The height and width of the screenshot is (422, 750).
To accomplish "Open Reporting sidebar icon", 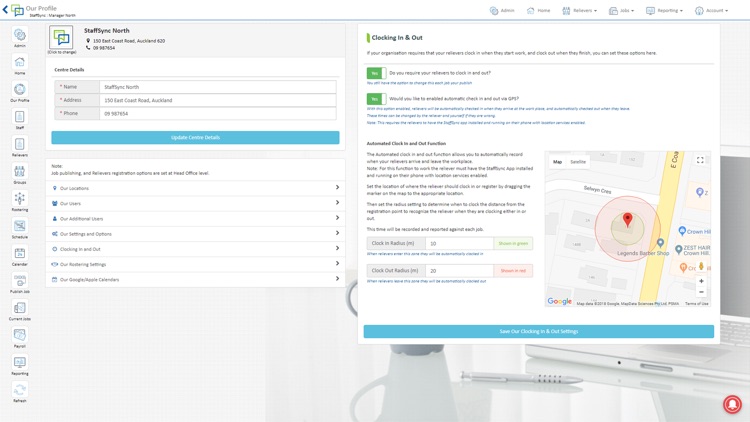I will (x=20, y=362).
